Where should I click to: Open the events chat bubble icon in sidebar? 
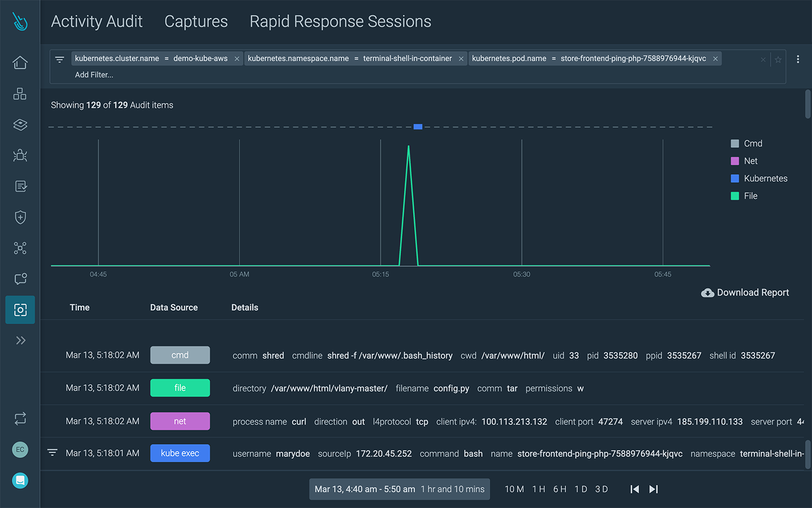20,279
